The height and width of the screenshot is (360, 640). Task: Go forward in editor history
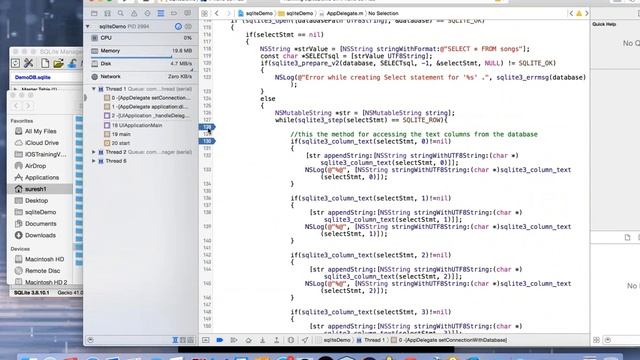point(228,13)
